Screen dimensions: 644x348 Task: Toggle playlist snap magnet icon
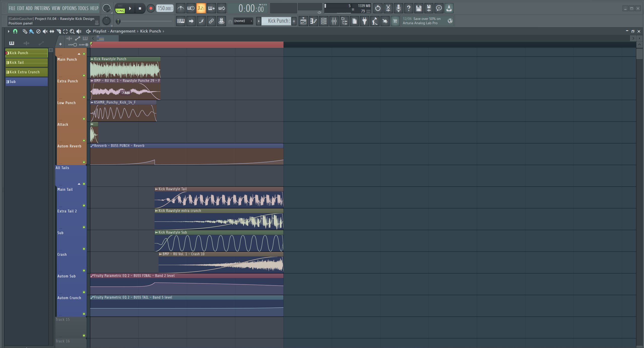[15, 31]
